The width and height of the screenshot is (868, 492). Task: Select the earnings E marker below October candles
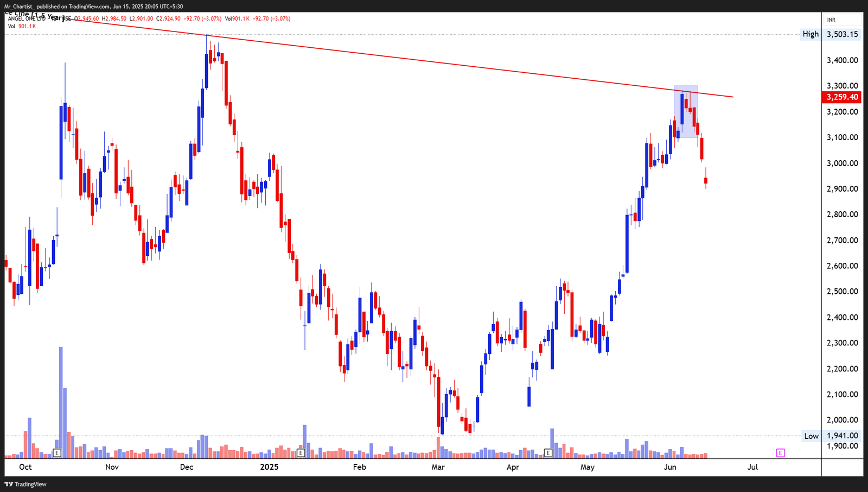56,452
